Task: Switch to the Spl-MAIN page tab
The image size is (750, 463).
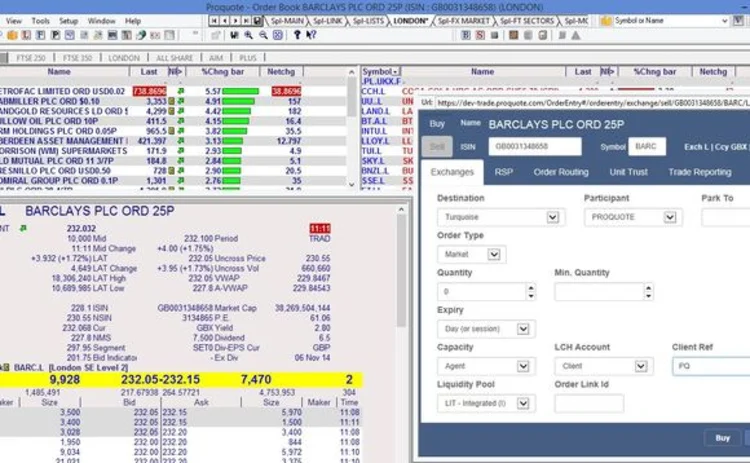Action: click(x=287, y=21)
